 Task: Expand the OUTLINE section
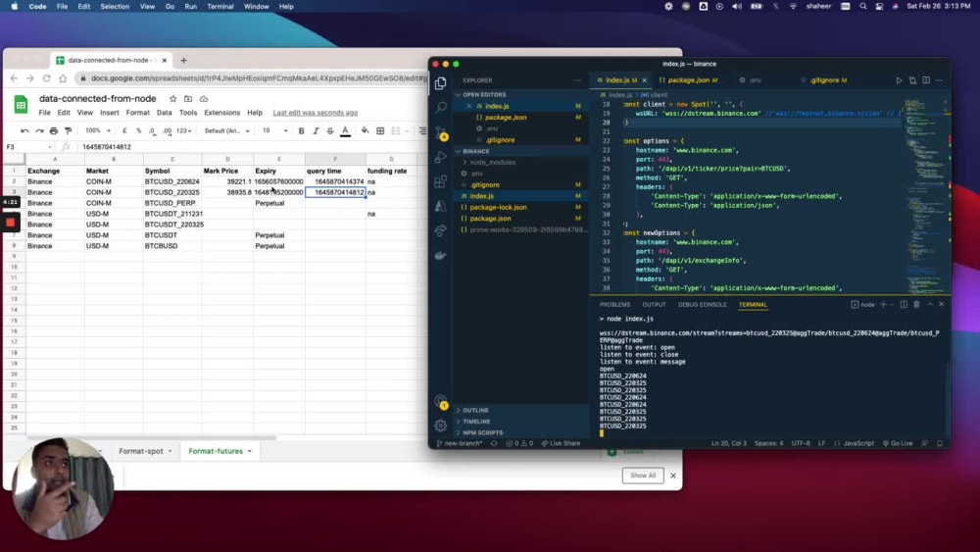pos(475,410)
